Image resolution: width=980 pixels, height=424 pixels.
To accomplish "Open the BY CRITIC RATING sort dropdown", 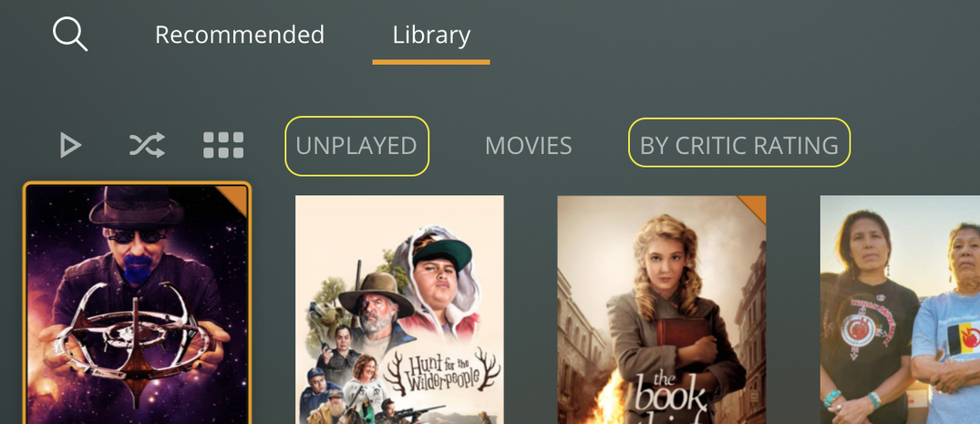I will tap(738, 145).
